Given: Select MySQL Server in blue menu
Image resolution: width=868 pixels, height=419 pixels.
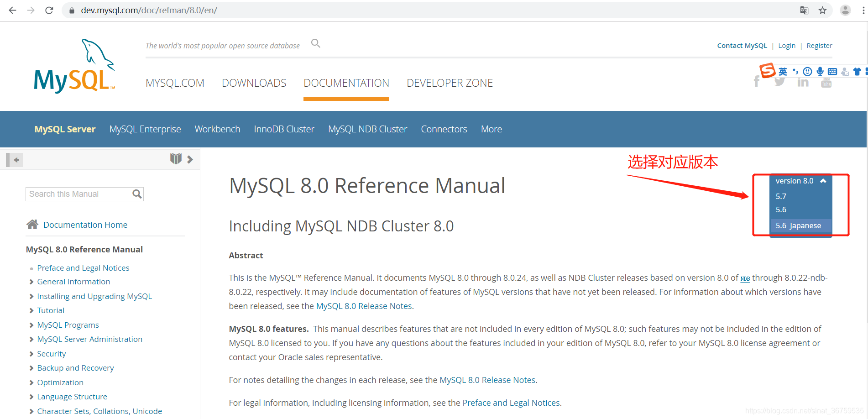Looking at the screenshot, I should 65,129.
